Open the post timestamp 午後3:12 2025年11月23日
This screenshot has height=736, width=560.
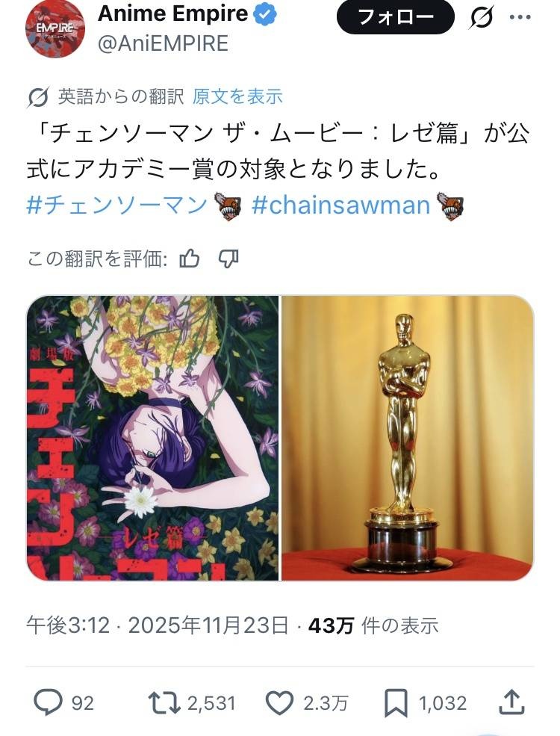[157, 625]
